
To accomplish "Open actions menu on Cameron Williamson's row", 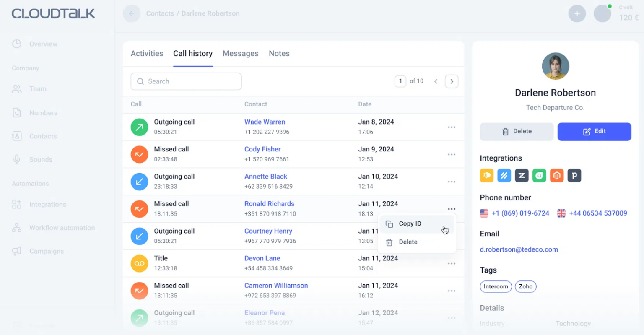I will tap(452, 291).
